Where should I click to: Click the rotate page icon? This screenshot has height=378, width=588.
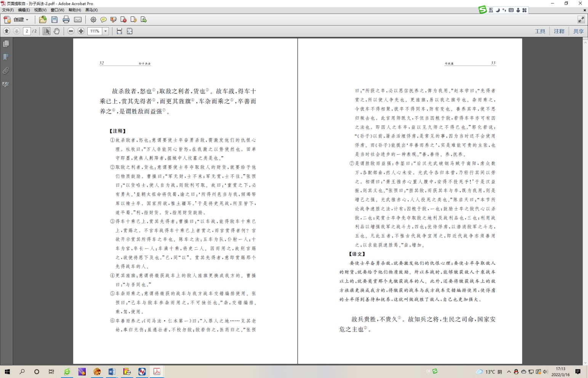coord(133,19)
